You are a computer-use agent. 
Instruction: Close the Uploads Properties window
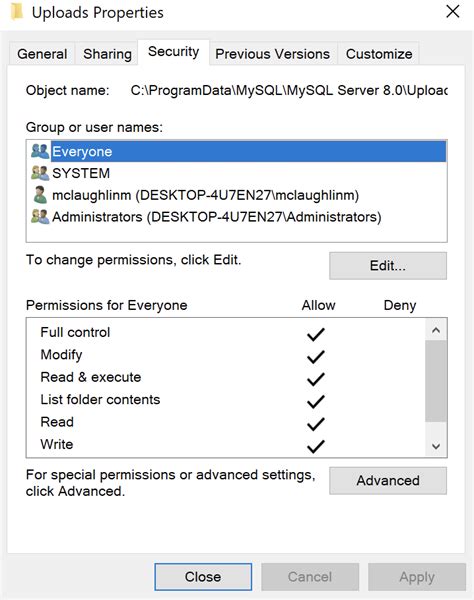coord(453,11)
